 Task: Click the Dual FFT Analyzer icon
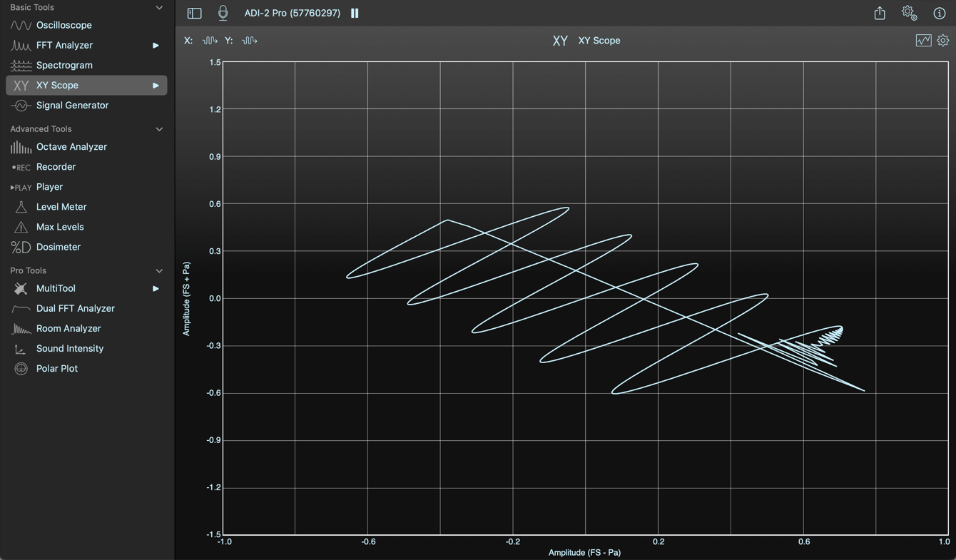pos(21,309)
